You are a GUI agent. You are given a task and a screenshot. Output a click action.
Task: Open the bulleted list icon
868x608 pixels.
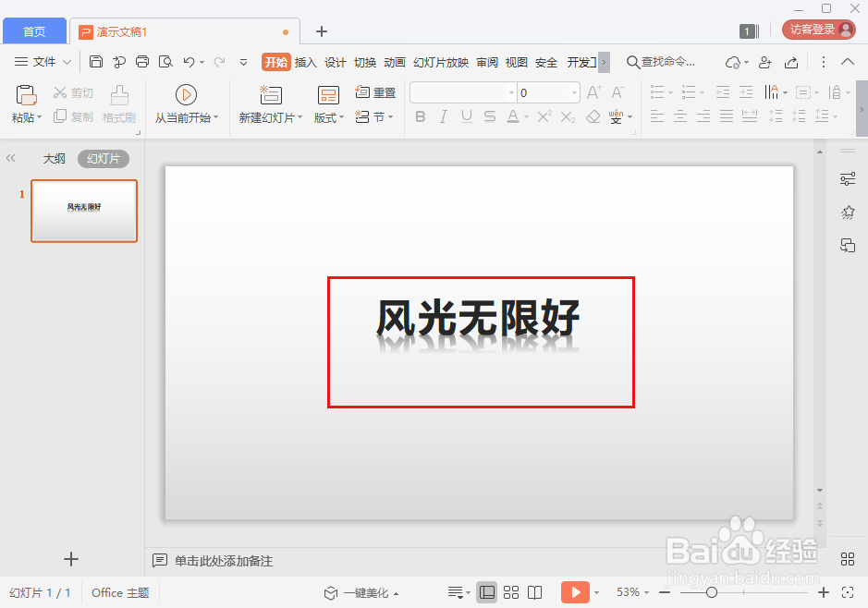(658, 91)
